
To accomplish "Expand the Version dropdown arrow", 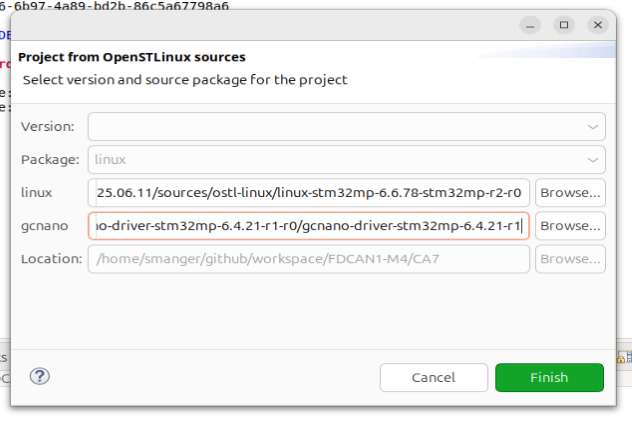I will (x=593, y=127).
